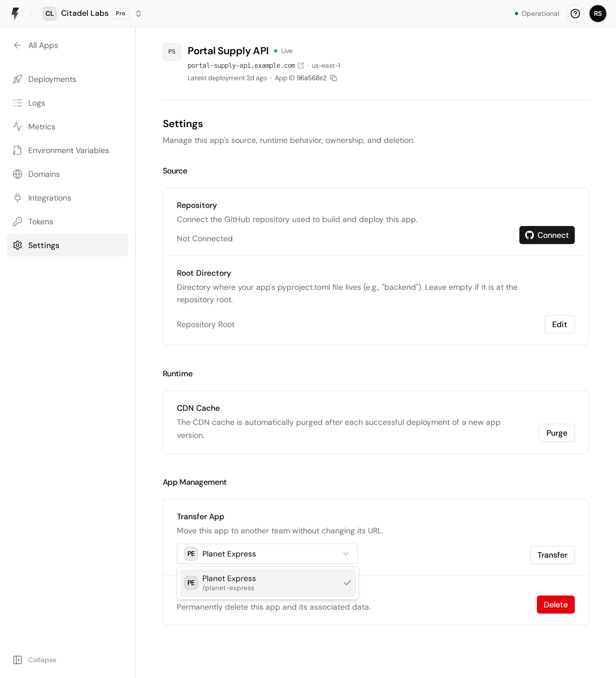This screenshot has width=616, height=678.
Task: Click the PS app avatar
Action: coord(172,52)
